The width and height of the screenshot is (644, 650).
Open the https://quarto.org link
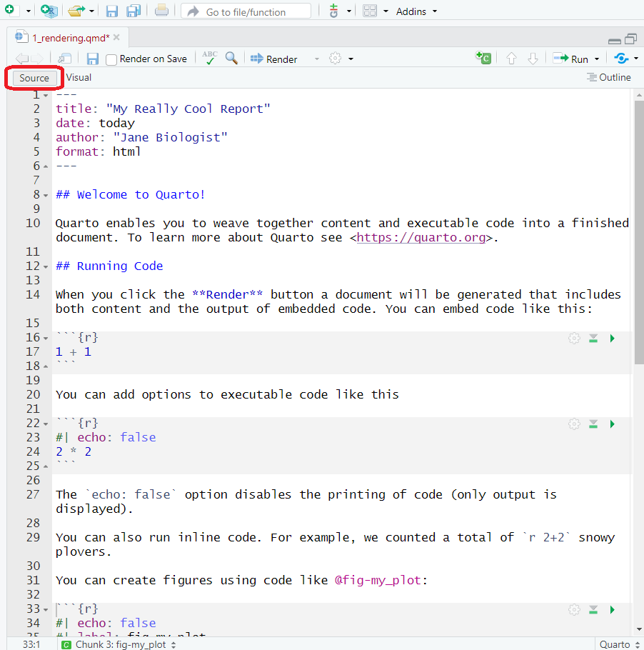click(421, 237)
